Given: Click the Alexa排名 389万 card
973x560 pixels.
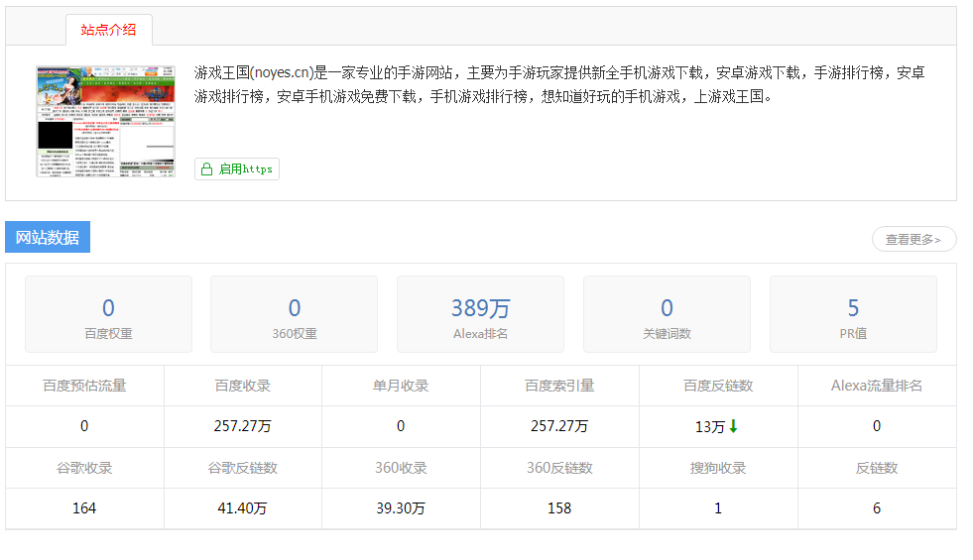Looking at the screenshot, I should click(480, 314).
